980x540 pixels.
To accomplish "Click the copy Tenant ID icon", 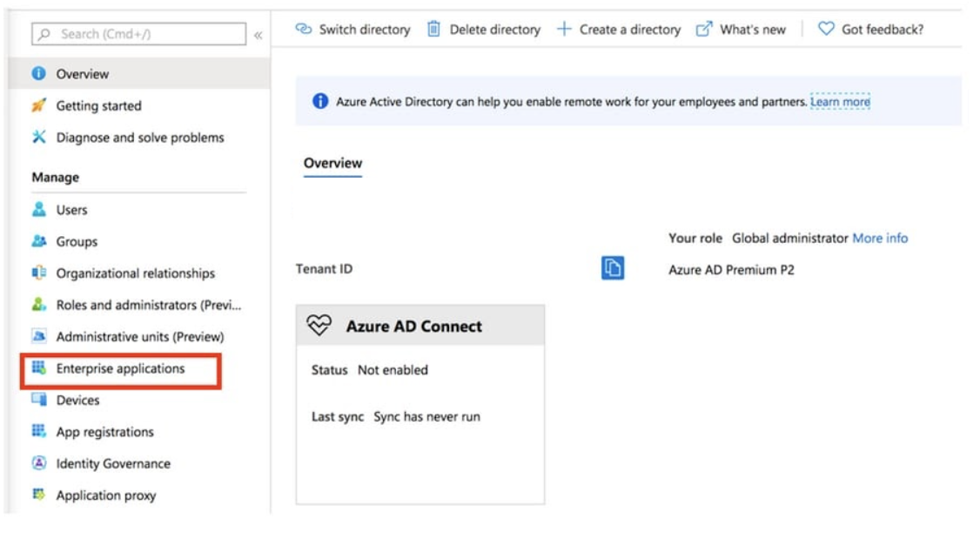I will pyautogui.click(x=613, y=268).
